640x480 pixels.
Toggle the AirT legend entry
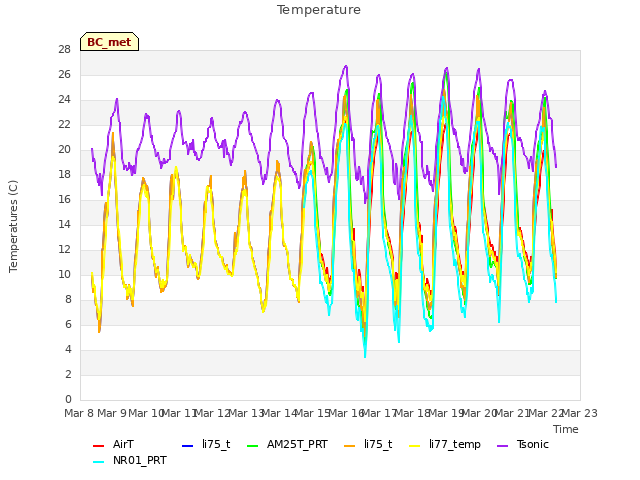coord(113,444)
